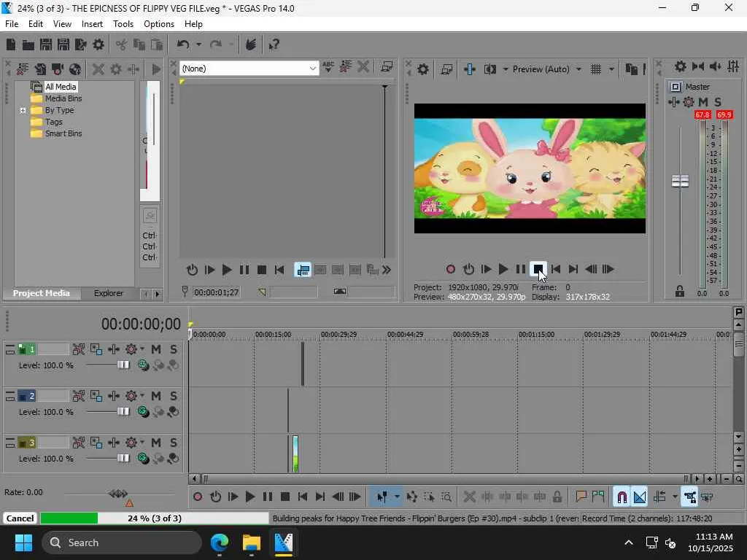747x560 pixels.
Task: Select Smart Bins in the media tree
Action: click(x=63, y=133)
